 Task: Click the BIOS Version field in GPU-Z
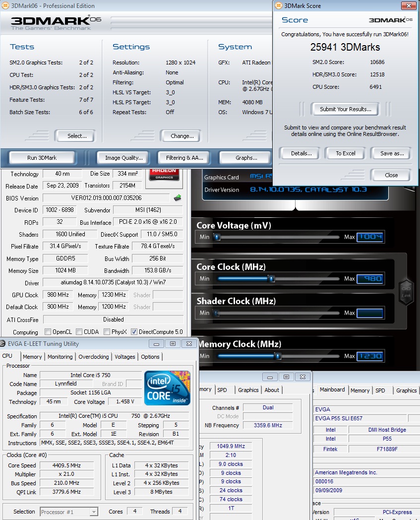(x=106, y=198)
